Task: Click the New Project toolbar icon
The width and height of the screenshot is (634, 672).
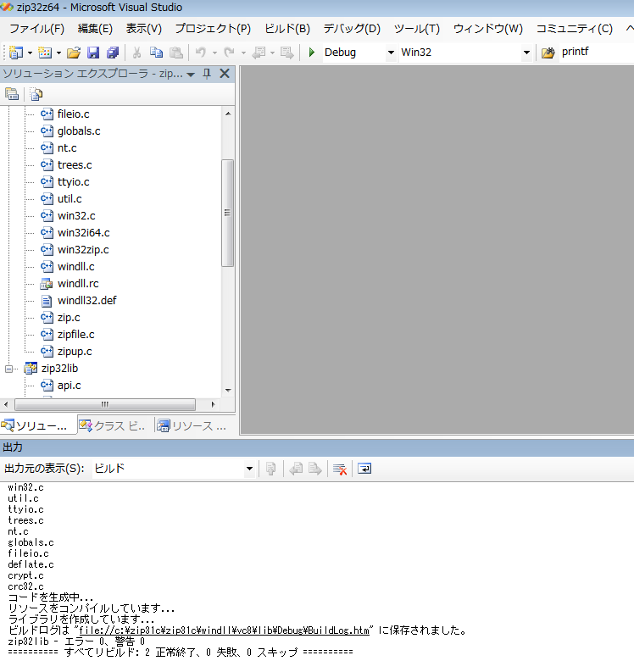Action: [16, 53]
